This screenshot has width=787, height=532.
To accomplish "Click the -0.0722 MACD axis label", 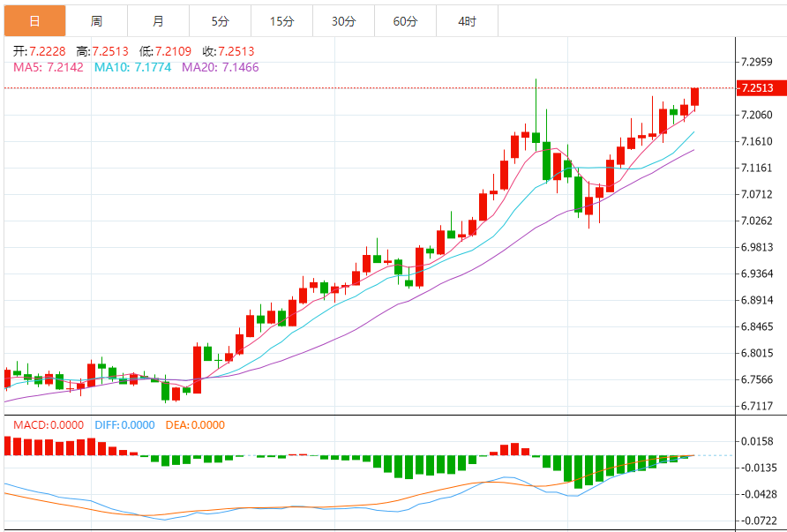I will click(757, 521).
